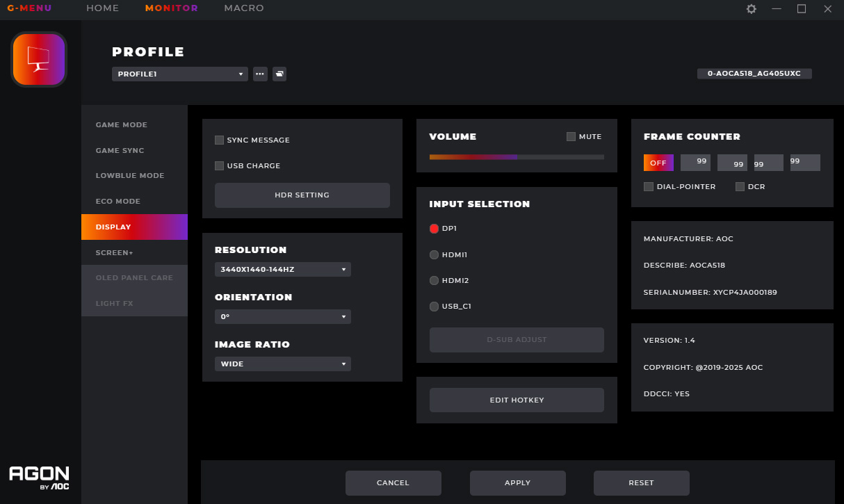Viewport: 844px width, 504px height.
Task: Open the Game Mode section in sidebar
Action: point(122,125)
